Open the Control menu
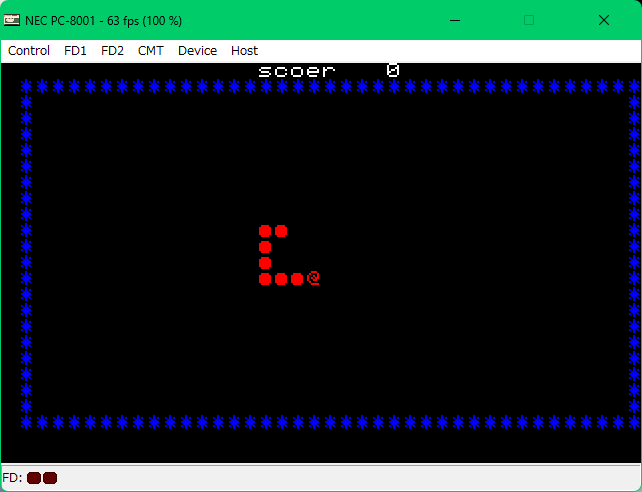The height and width of the screenshot is (492, 642). point(29,51)
